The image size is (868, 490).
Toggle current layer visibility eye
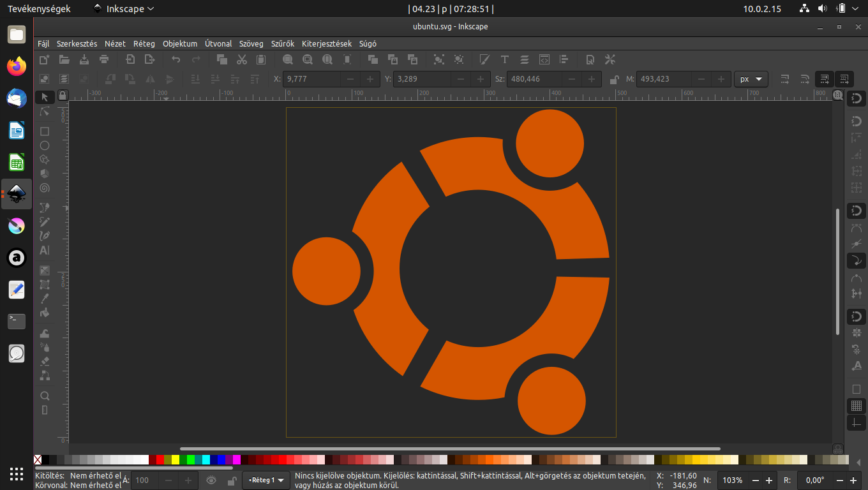[x=211, y=480]
